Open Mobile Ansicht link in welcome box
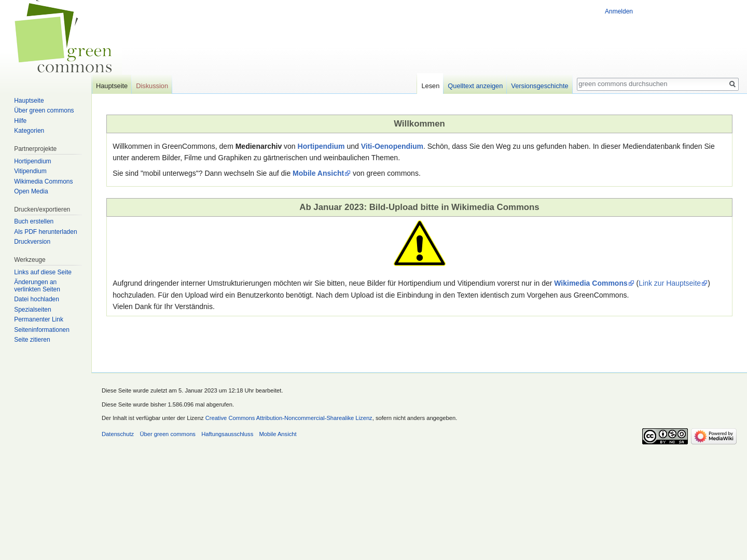 (321, 173)
